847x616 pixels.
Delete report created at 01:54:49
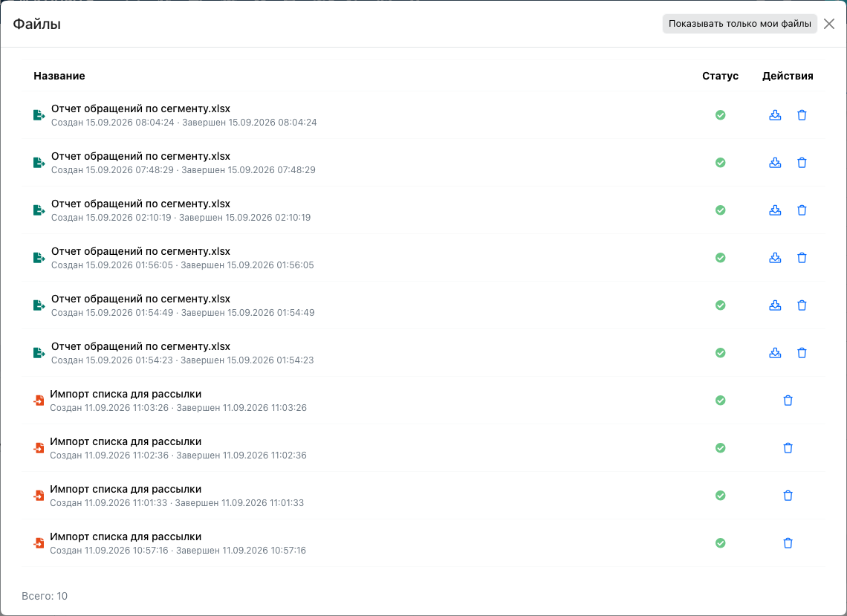(x=802, y=305)
